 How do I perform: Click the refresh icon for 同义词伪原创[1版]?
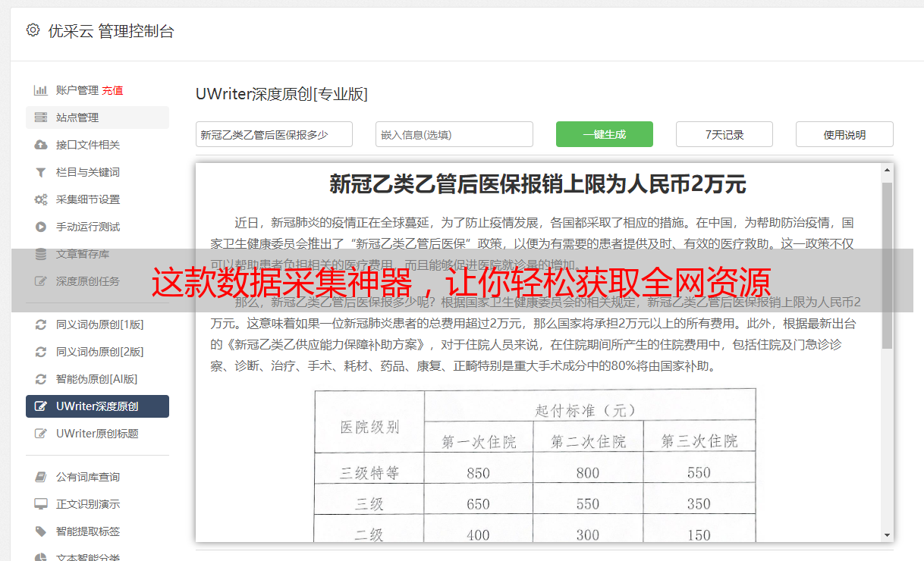40,324
